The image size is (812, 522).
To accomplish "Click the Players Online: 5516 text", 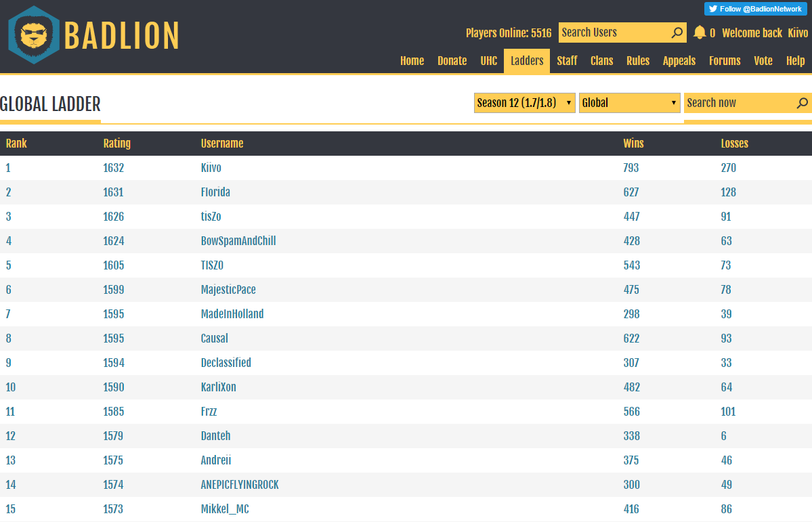I will 509,33.
